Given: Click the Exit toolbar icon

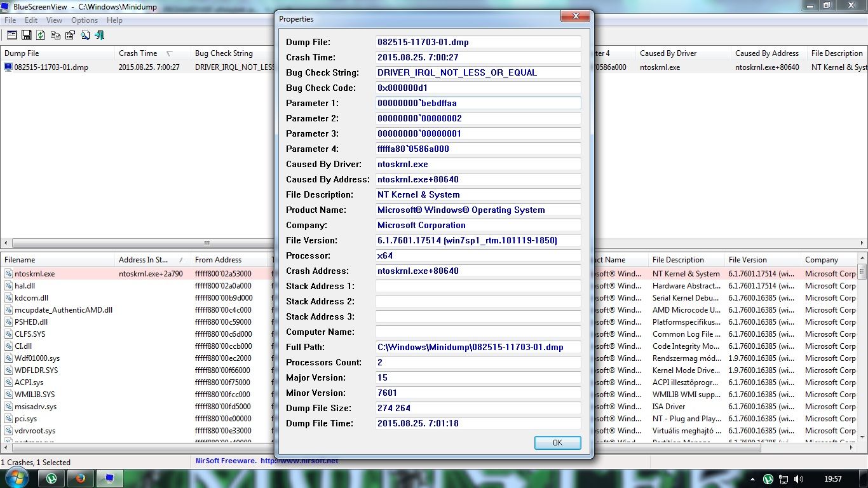Looking at the screenshot, I should 100,35.
